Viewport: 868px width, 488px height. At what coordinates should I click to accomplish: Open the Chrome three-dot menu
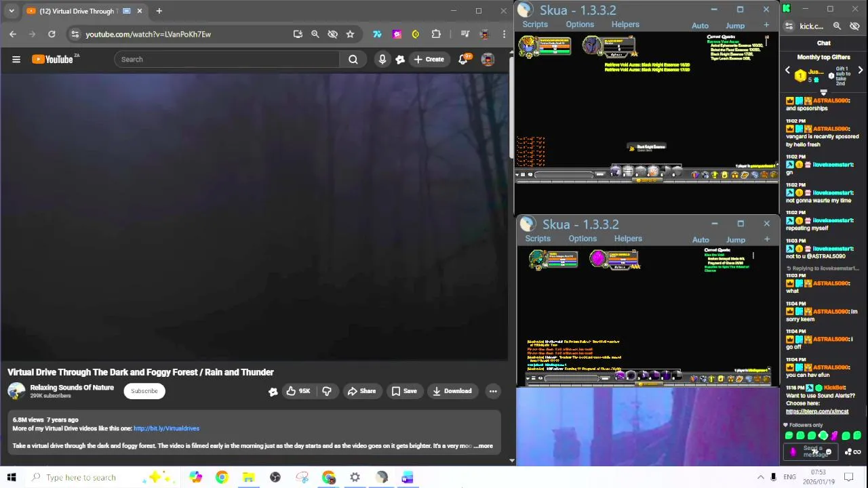tap(504, 34)
